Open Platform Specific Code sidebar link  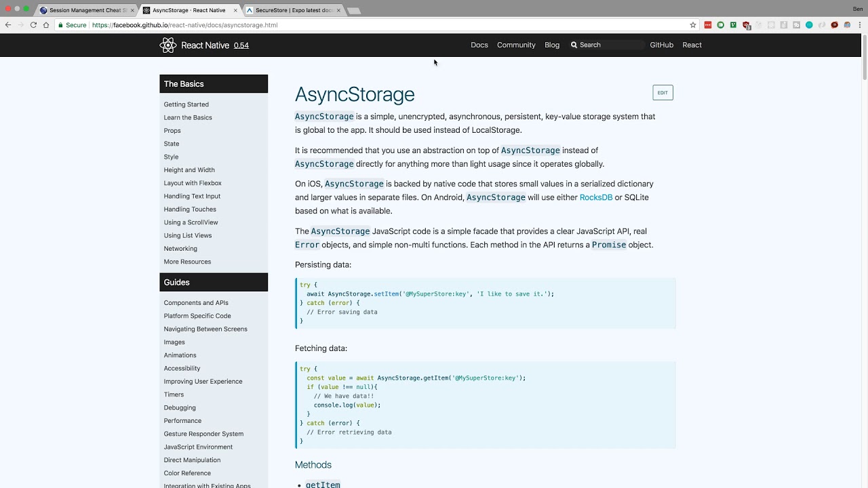pyautogui.click(x=197, y=316)
